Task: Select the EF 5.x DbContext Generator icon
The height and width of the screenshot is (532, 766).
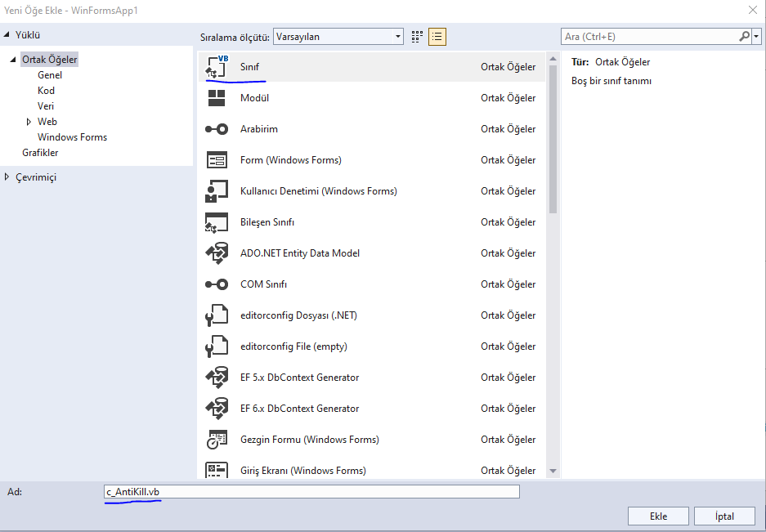Action: (x=217, y=377)
